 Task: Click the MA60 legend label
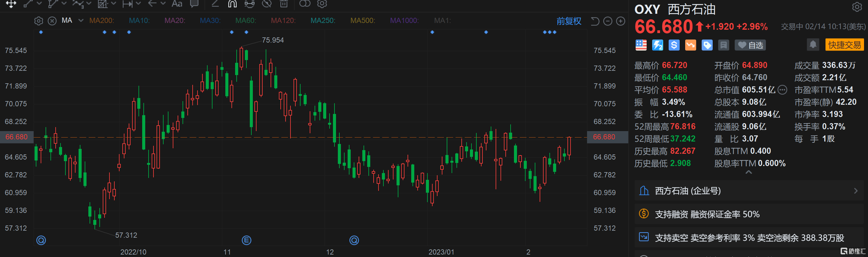(x=246, y=21)
